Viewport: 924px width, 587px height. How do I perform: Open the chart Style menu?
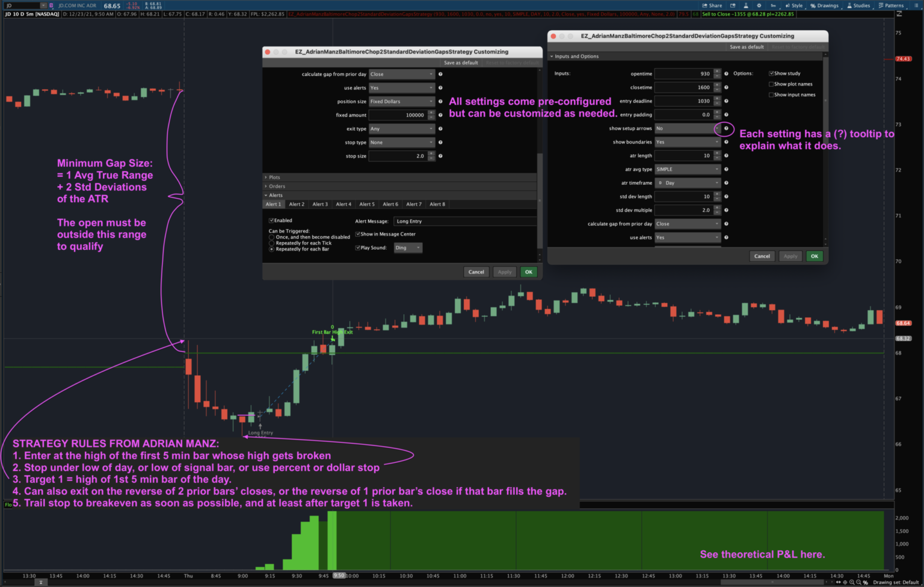[795, 5]
